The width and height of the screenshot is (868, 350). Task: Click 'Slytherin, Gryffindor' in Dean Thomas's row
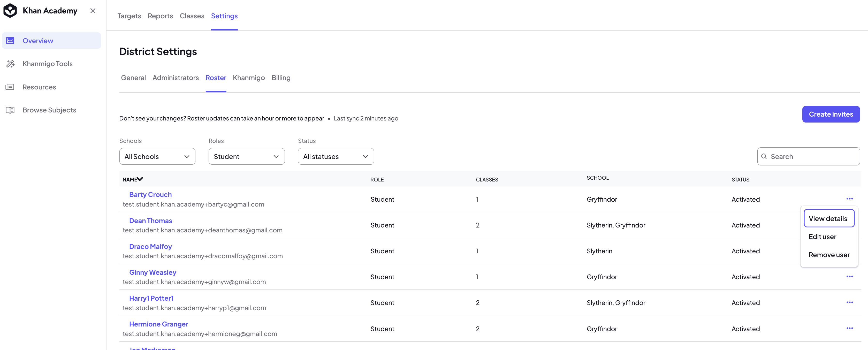click(x=616, y=225)
